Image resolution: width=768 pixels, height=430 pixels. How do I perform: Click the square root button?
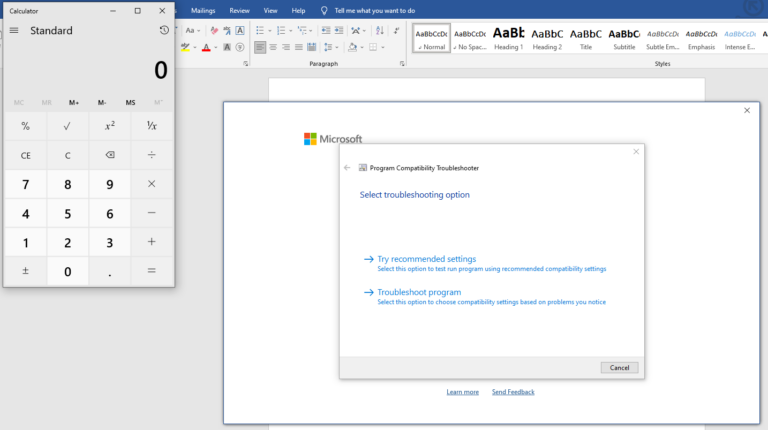tap(67, 126)
